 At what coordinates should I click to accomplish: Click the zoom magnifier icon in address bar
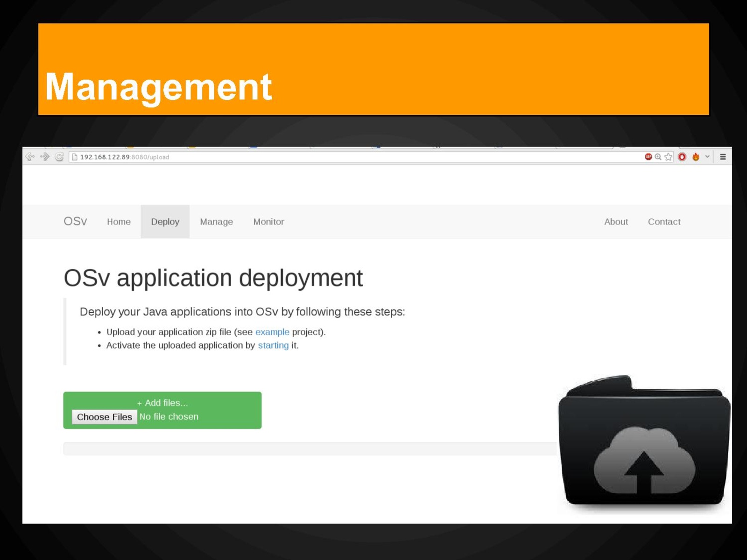[658, 157]
